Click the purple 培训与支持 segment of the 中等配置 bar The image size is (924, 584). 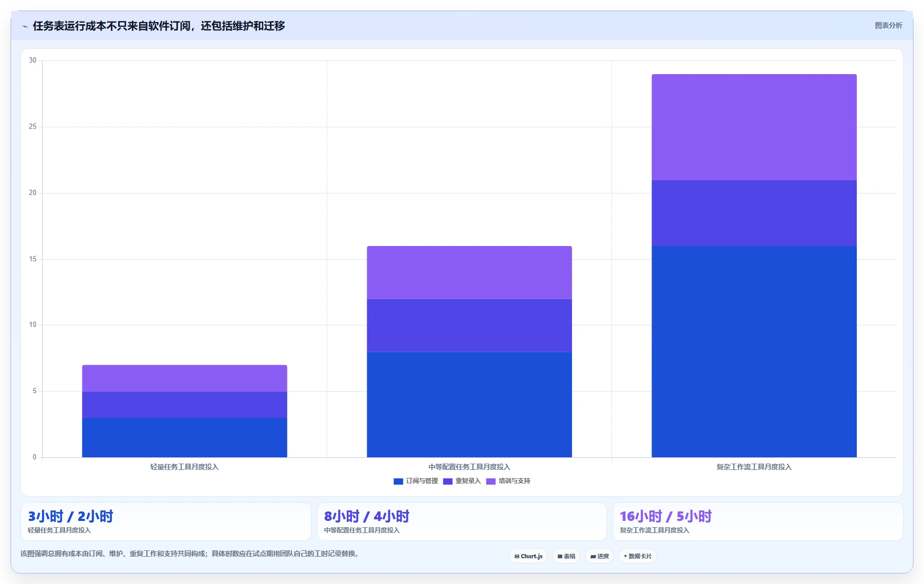(x=469, y=272)
